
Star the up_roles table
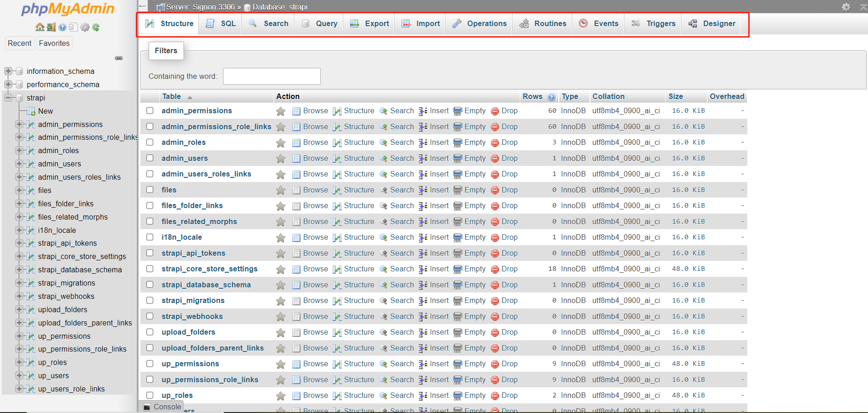281,396
